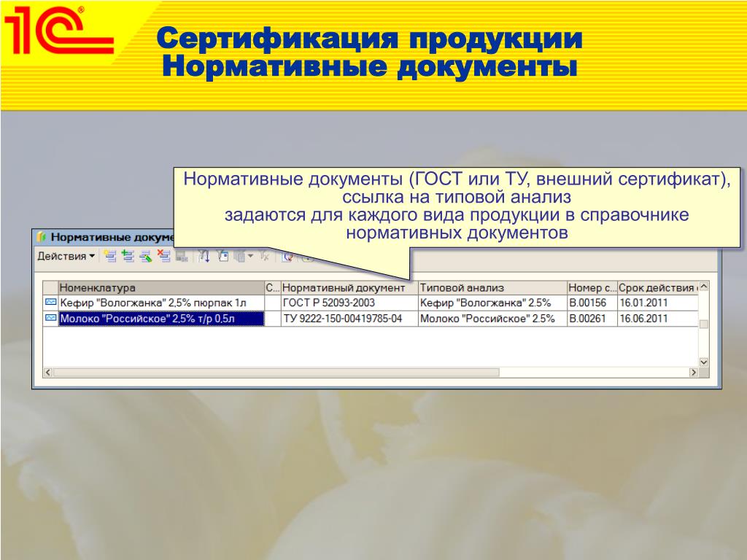This screenshot has height=560, width=747.
Task: Click the Move to list level icon
Action: pos(204,256)
